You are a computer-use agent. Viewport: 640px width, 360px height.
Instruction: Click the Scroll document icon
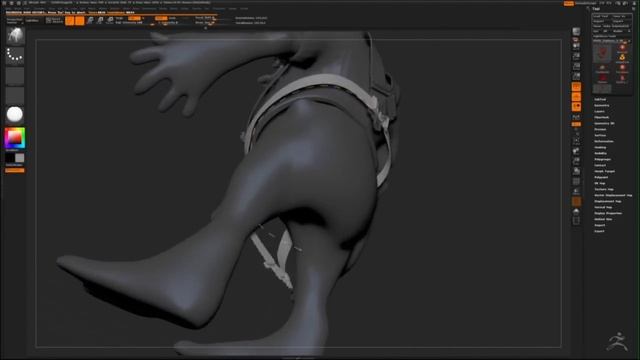tap(576, 46)
